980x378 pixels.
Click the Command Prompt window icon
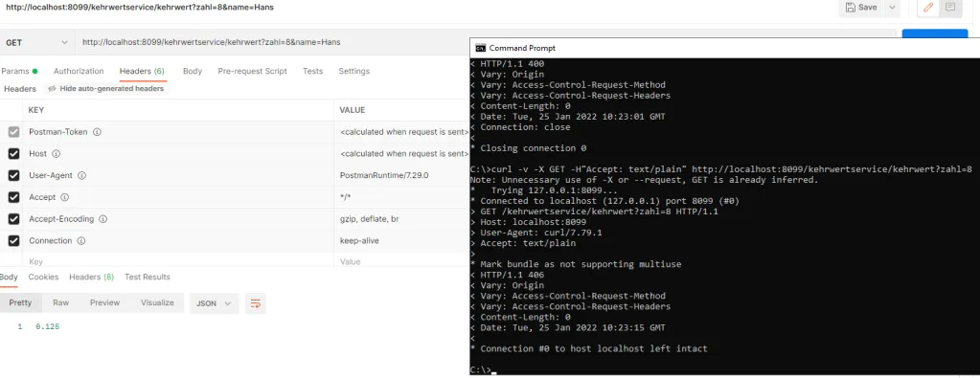coord(480,48)
